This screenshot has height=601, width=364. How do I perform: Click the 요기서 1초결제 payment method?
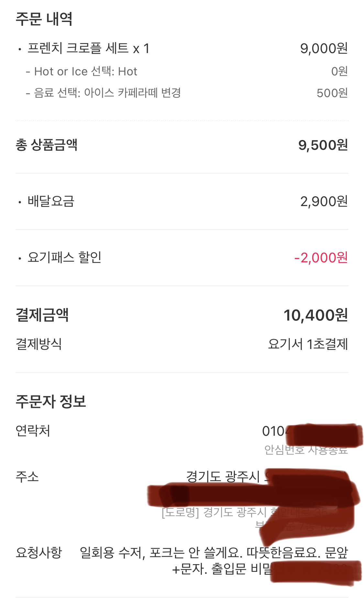click(308, 344)
